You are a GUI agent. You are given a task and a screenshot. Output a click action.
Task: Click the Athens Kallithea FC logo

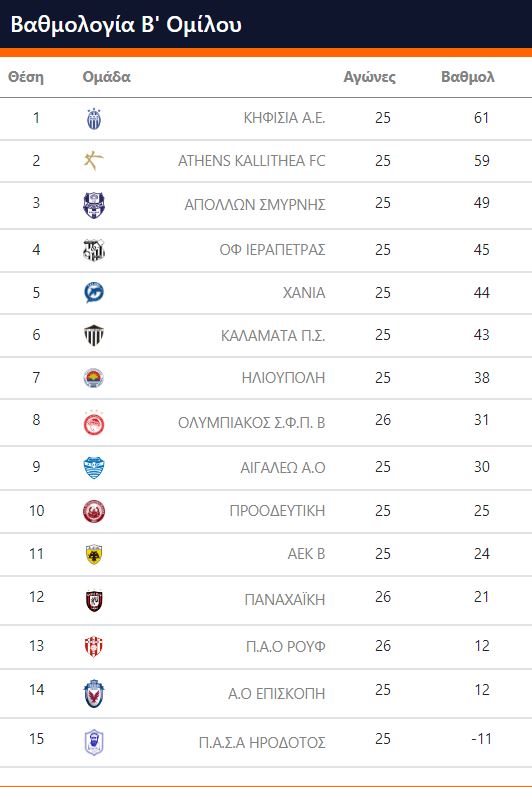(94, 161)
